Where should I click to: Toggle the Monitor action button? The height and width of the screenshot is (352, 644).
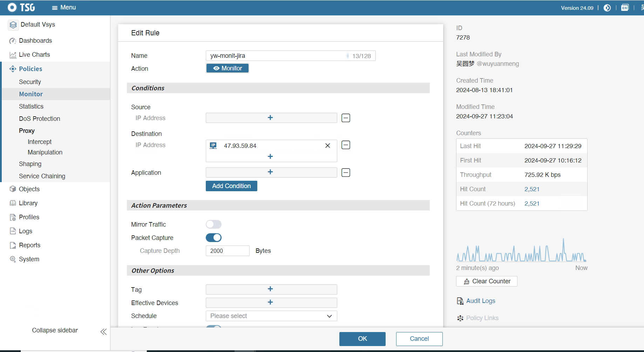[228, 68]
